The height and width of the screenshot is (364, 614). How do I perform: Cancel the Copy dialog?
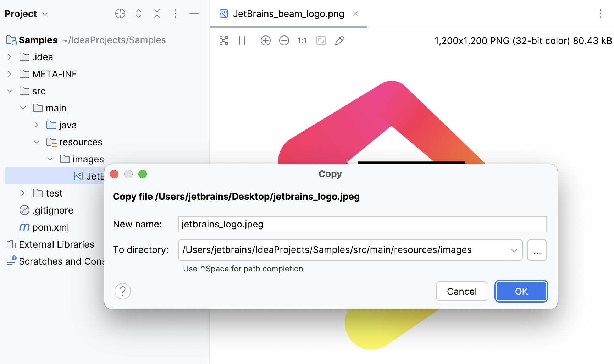[461, 291]
